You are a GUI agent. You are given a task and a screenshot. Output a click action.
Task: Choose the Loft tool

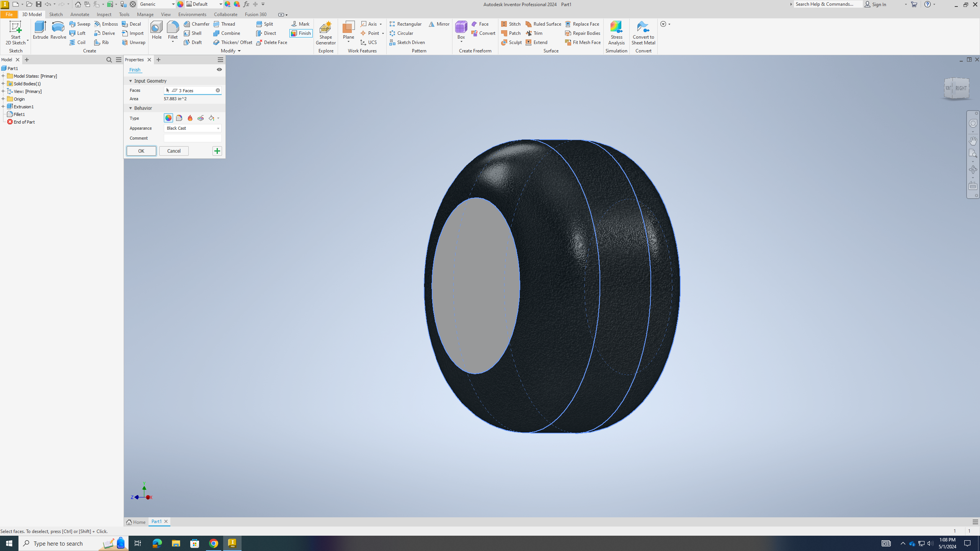point(77,33)
